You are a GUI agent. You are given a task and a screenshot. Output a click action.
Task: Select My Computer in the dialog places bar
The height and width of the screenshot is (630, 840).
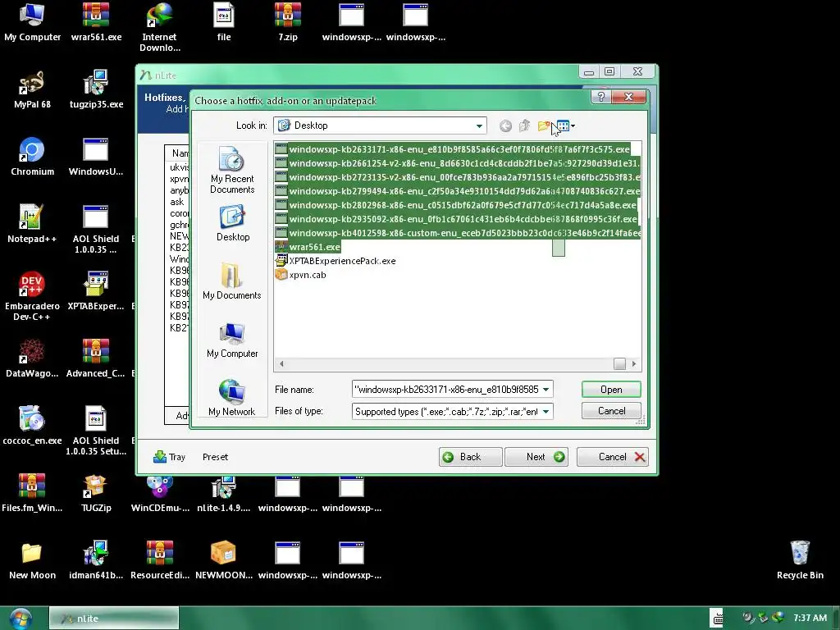click(x=232, y=340)
